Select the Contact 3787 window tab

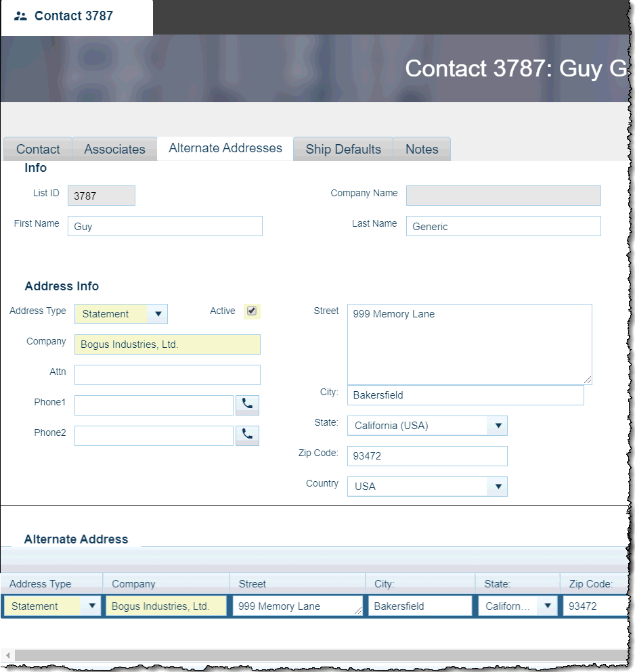tap(77, 17)
